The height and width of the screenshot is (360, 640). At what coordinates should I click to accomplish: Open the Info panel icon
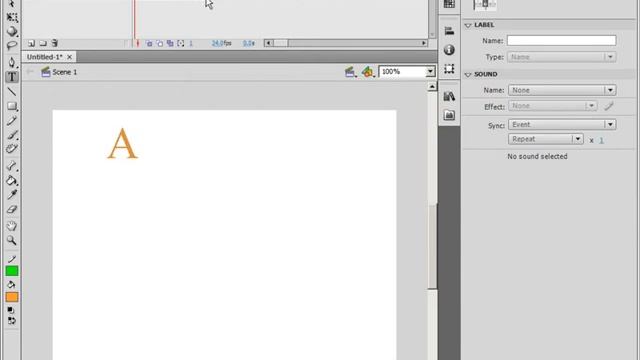(449, 50)
